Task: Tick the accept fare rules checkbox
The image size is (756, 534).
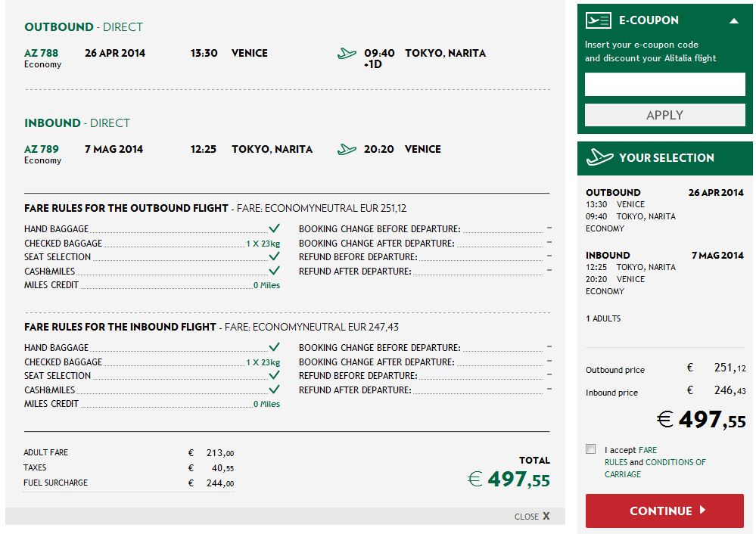Action: [x=590, y=449]
